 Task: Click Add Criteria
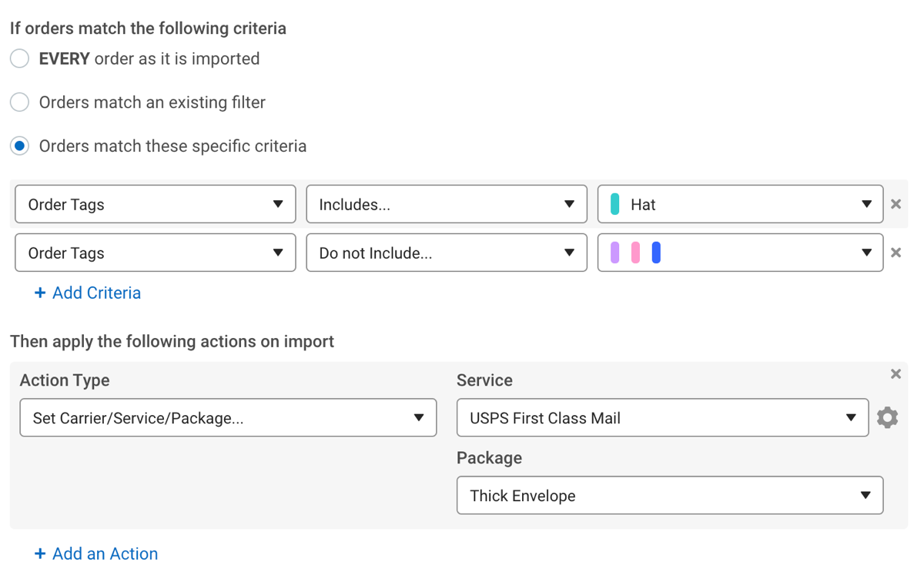click(87, 293)
